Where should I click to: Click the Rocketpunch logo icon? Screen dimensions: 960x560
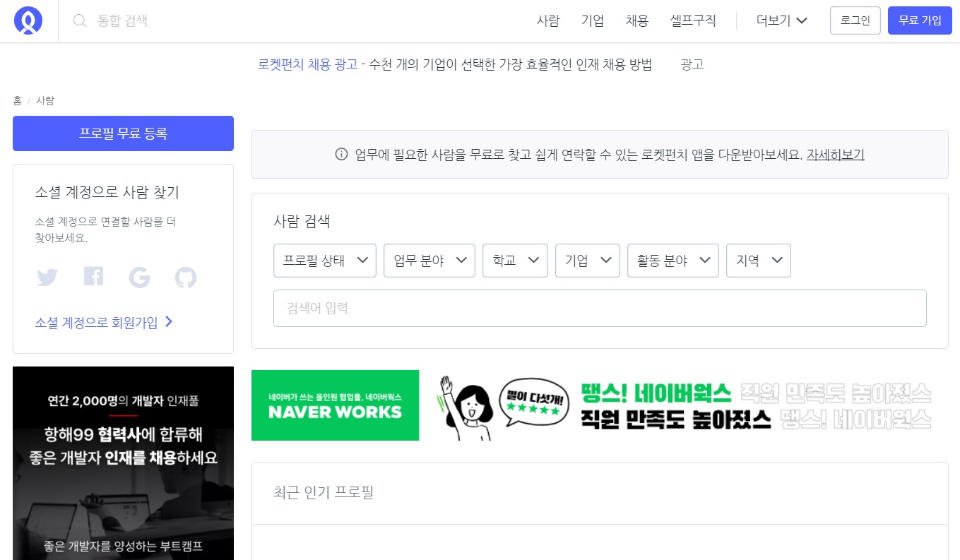(x=28, y=20)
